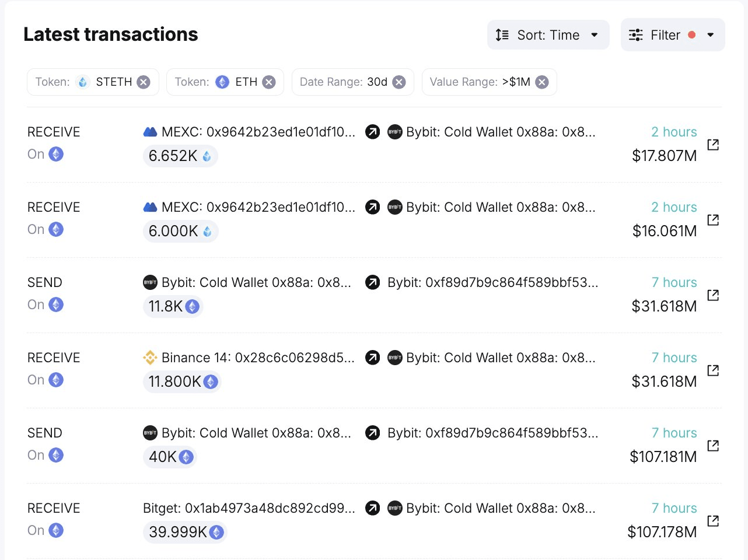The height and width of the screenshot is (560, 748).
Task: Click the SEND label on the 40K transaction
Action: [x=44, y=433]
